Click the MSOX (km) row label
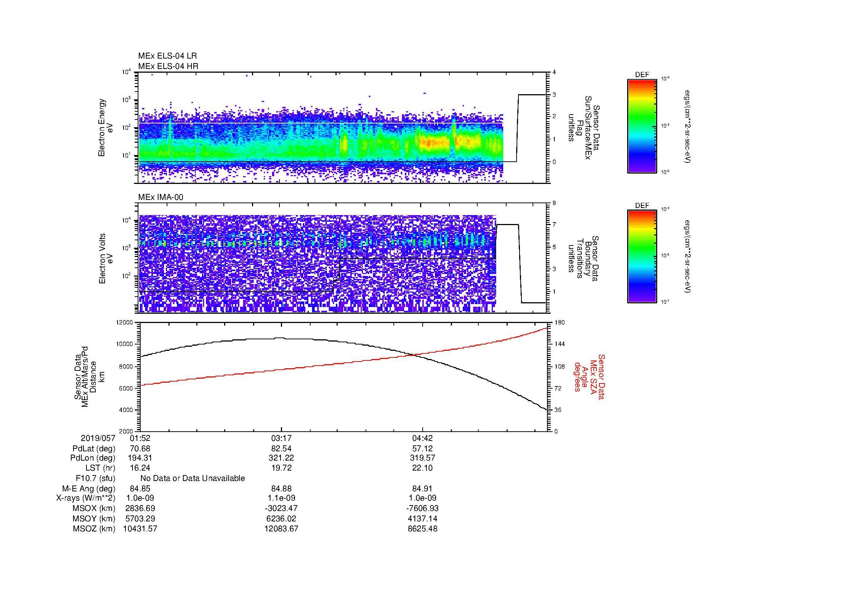Viewport: 868px width, 613px height. tap(94, 508)
